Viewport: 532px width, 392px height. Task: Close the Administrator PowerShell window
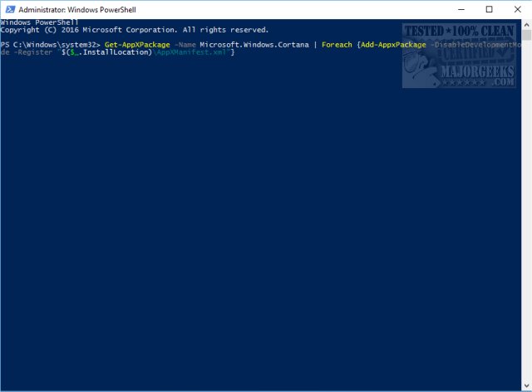coord(517,9)
